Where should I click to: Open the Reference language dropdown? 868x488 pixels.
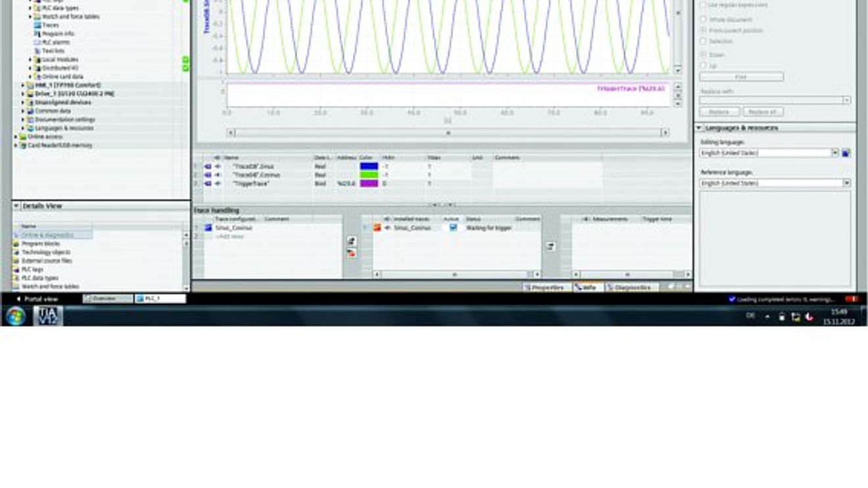[846, 183]
